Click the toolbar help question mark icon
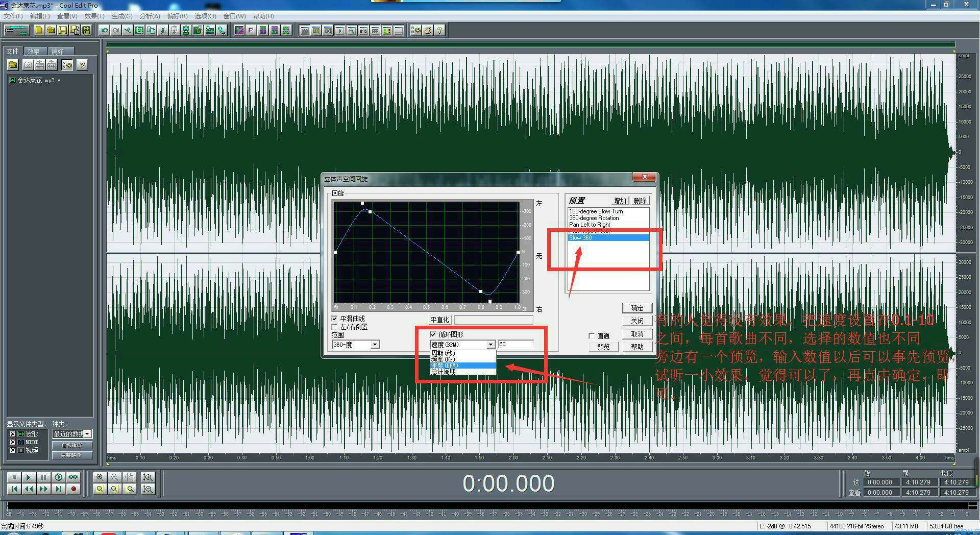This screenshot has height=535, width=980. click(x=439, y=30)
